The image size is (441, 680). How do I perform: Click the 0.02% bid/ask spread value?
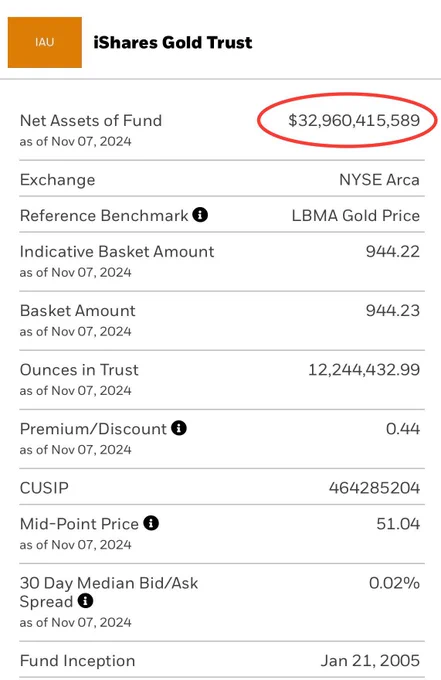pyautogui.click(x=394, y=583)
